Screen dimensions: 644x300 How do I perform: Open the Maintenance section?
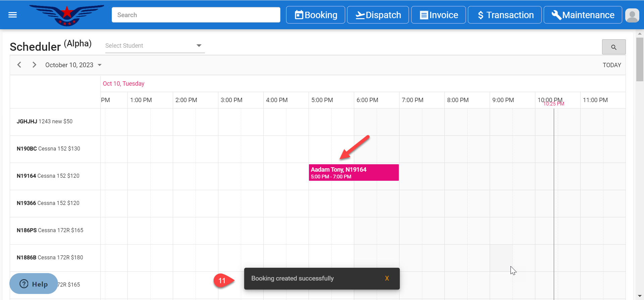click(x=583, y=15)
